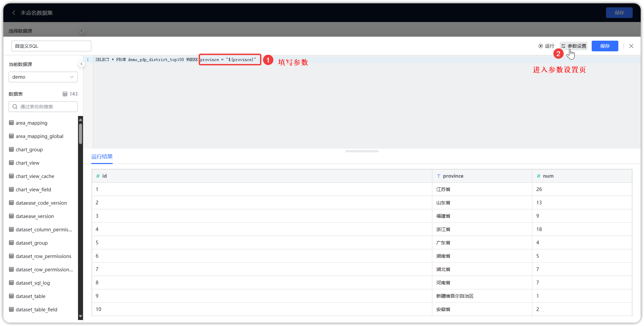Click the blue 保存 button in SQL editor
The width and height of the screenshot is (644, 326).
click(605, 46)
